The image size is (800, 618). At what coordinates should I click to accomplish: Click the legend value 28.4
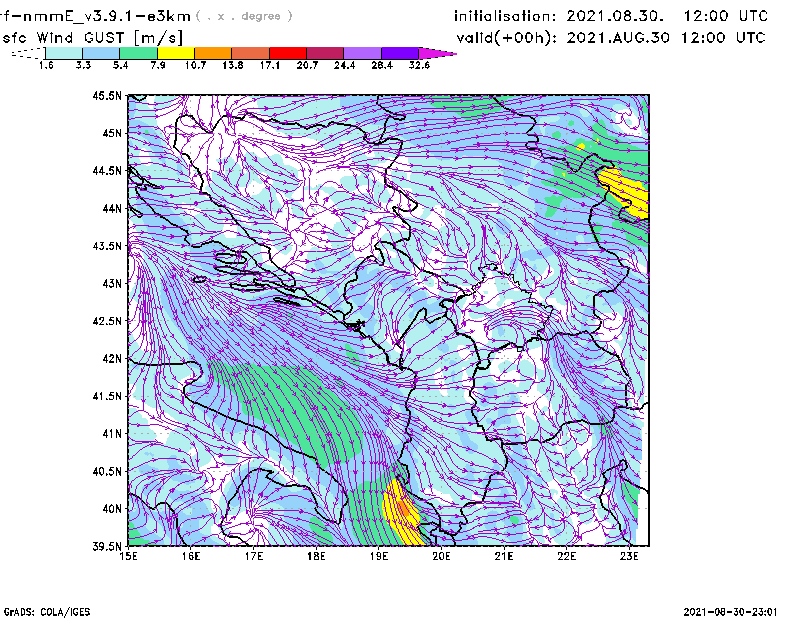click(382, 65)
